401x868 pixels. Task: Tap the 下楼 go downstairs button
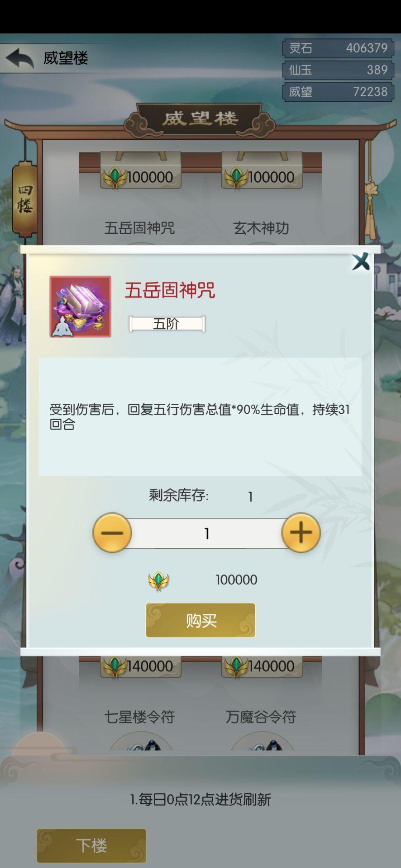[91, 845]
